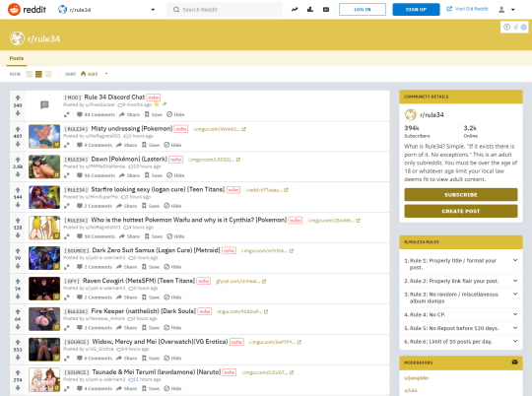Open the Popular trending arrow icon

coord(295,10)
